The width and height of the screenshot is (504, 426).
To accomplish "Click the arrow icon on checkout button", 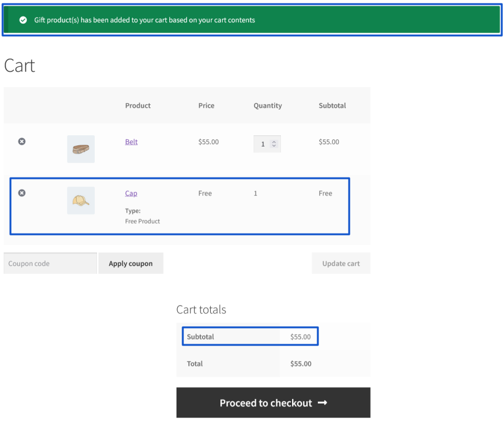I will click(322, 403).
